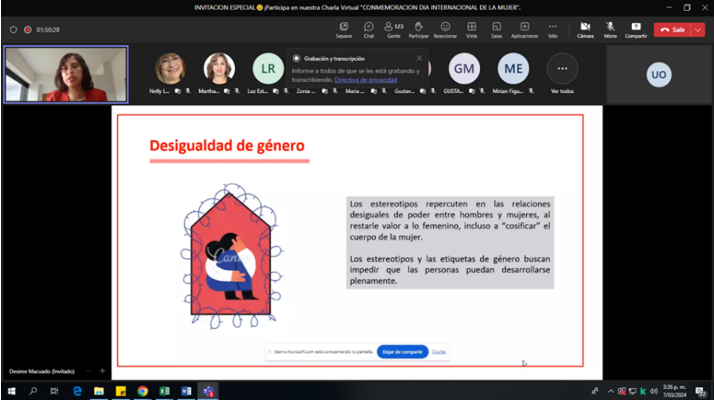Click the red Salir leave button

(x=673, y=30)
